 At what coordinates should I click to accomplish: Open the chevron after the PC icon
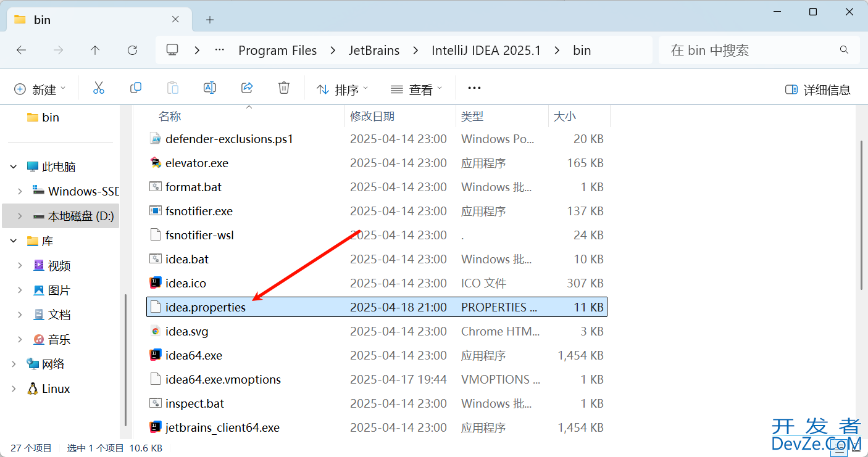point(197,51)
